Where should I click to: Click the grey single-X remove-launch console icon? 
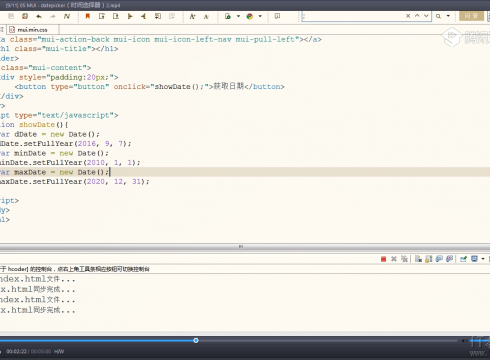click(394, 259)
